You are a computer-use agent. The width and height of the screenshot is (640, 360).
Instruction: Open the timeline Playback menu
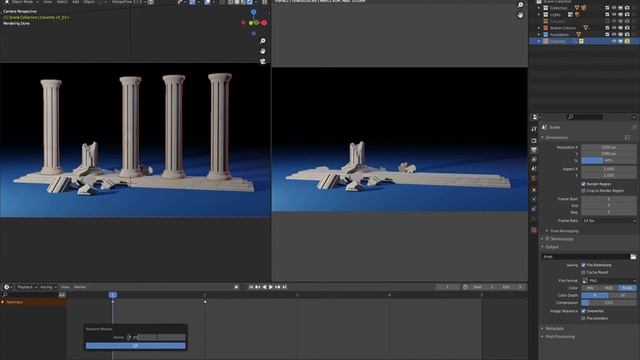click(x=27, y=287)
